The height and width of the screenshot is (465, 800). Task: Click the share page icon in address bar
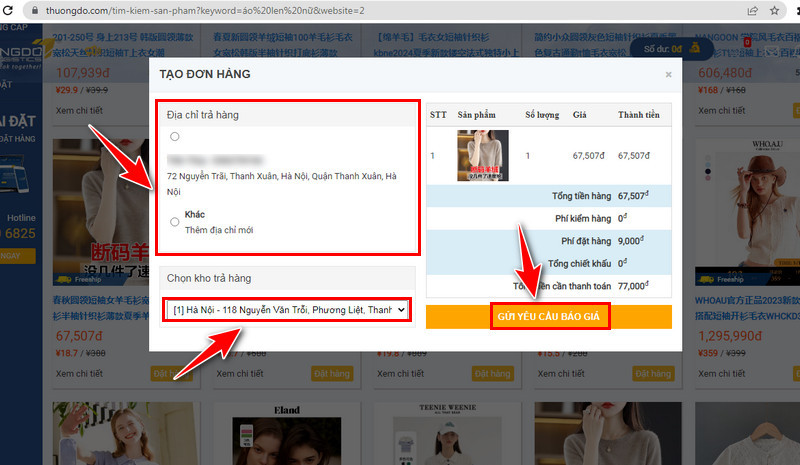click(753, 11)
